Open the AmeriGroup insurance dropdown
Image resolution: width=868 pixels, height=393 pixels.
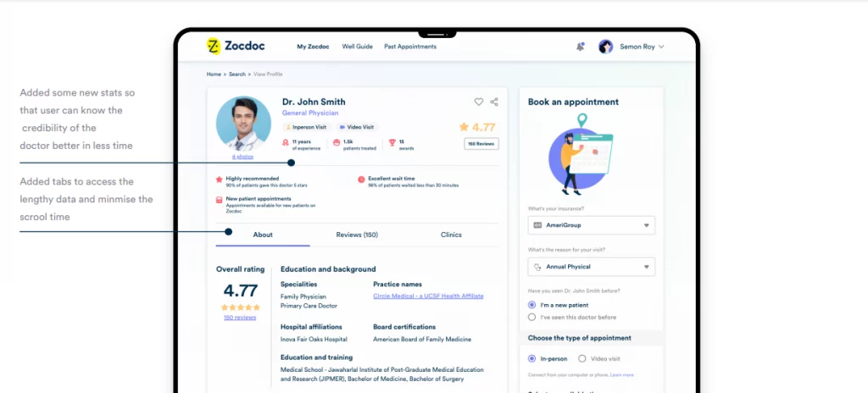pos(591,225)
